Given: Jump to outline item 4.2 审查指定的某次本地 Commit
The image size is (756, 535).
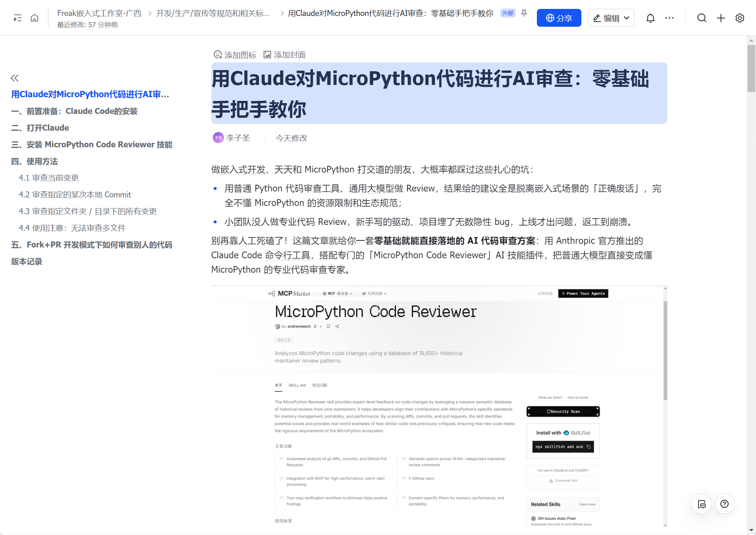Looking at the screenshot, I should coord(75,194).
